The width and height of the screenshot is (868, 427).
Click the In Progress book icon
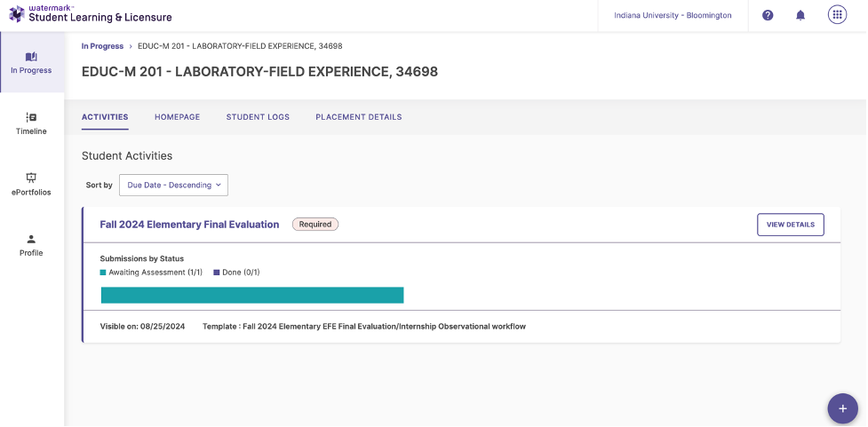tap(31, 57)
